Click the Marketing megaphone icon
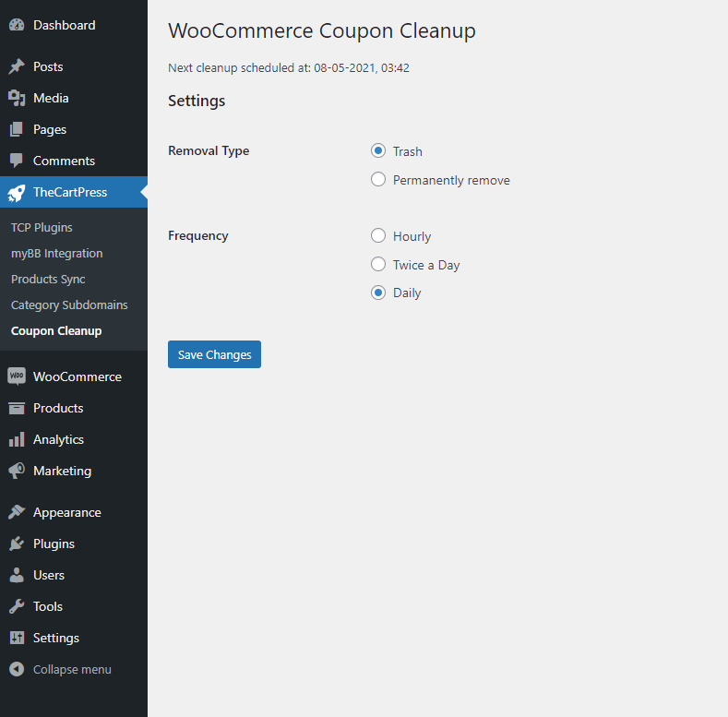The height and width of the screenshot is (717, 728). 17,471
